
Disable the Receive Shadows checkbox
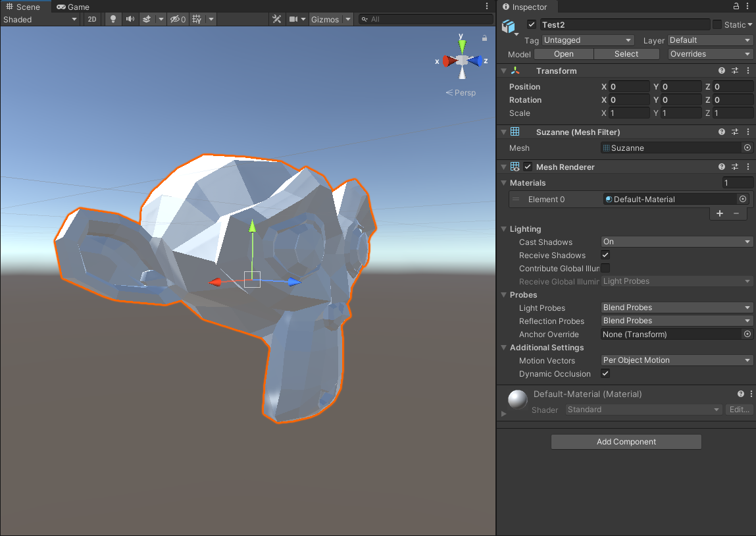[605, 255]
